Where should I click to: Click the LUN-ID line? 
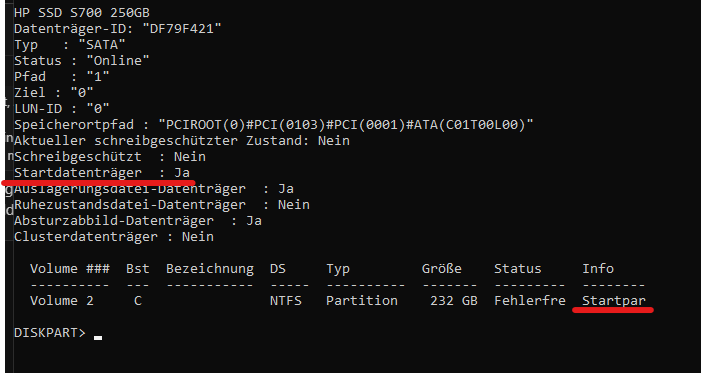click(62, 108)
